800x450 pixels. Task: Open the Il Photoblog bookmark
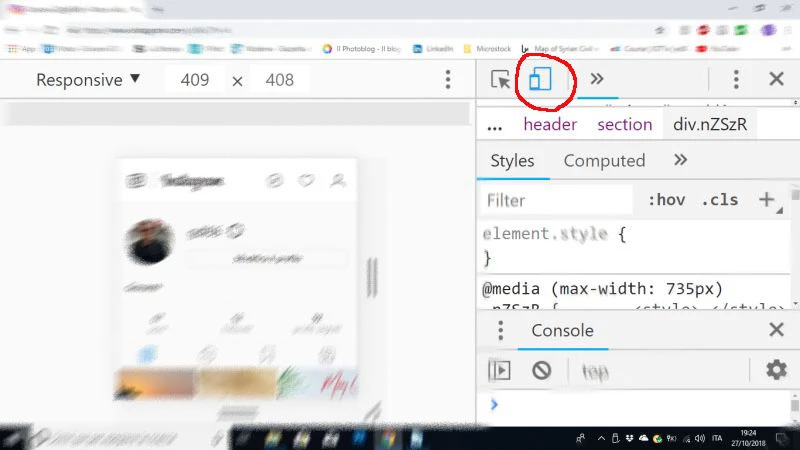coord(361,49)
